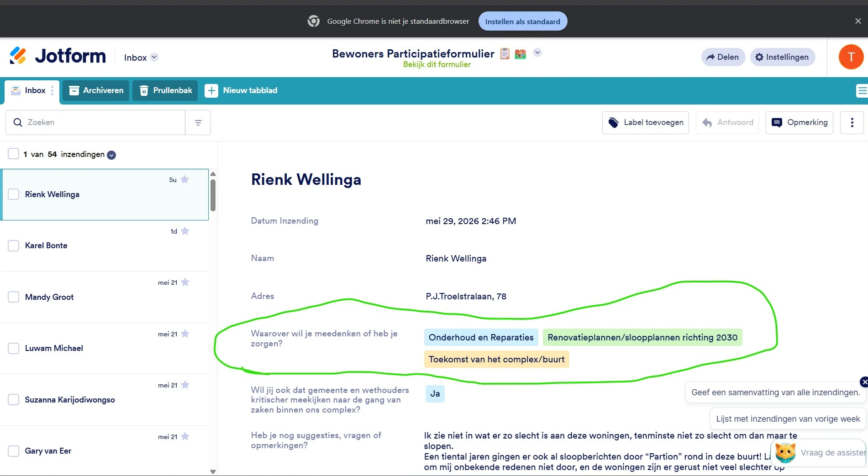Click Instellen als standaard
The image size is (868, 476).
(x=523, y=21)
